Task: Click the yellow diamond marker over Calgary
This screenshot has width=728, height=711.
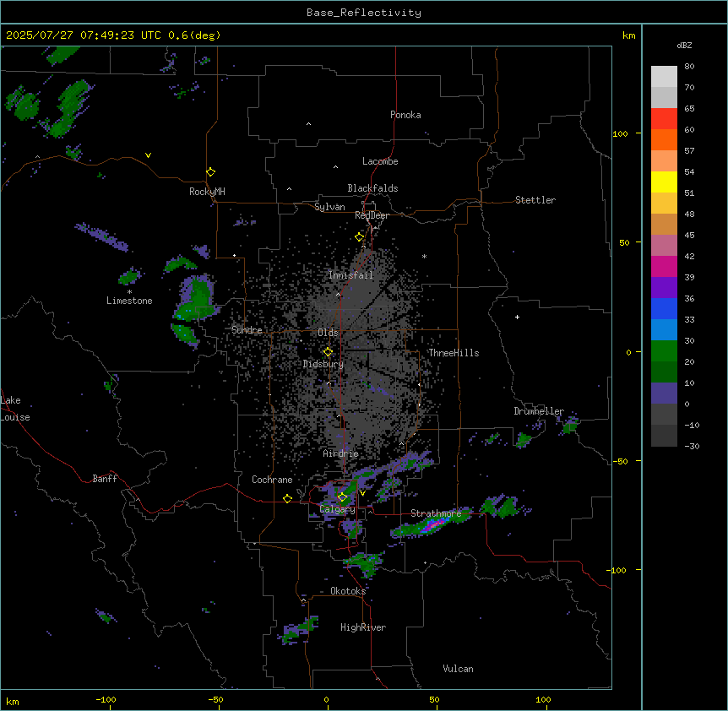Action: (342, 497)
